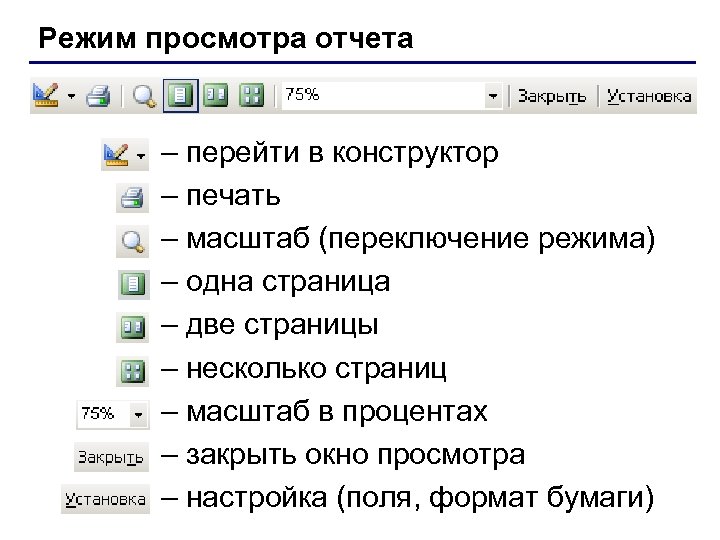
Task: Switch to two-page view in the top toolbar
Action: [215, 95]
